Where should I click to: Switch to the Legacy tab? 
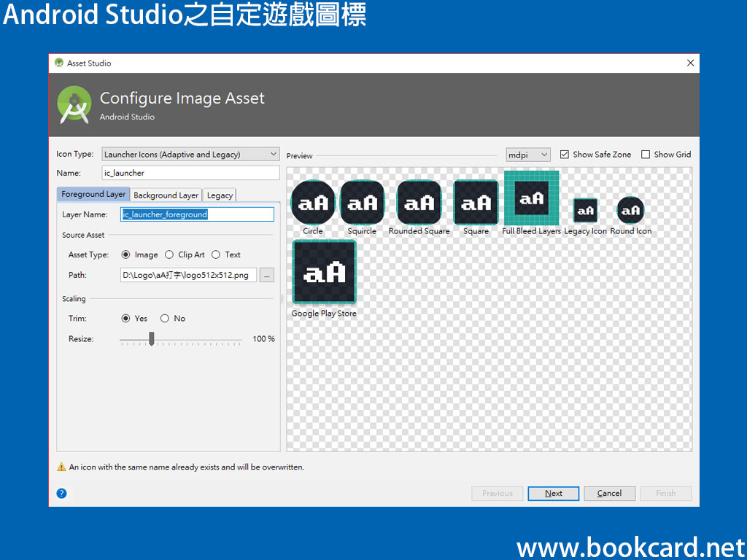[220, 195]
